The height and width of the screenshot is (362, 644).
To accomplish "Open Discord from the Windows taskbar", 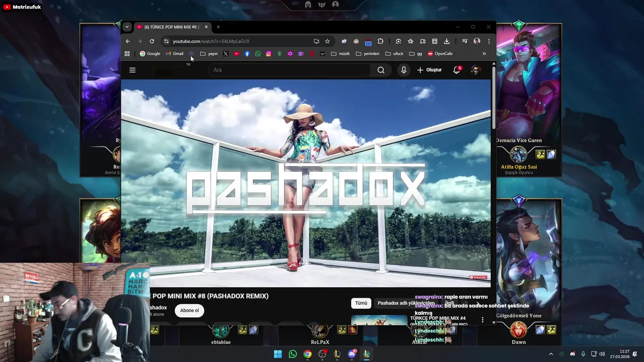I will pos(352,354).
